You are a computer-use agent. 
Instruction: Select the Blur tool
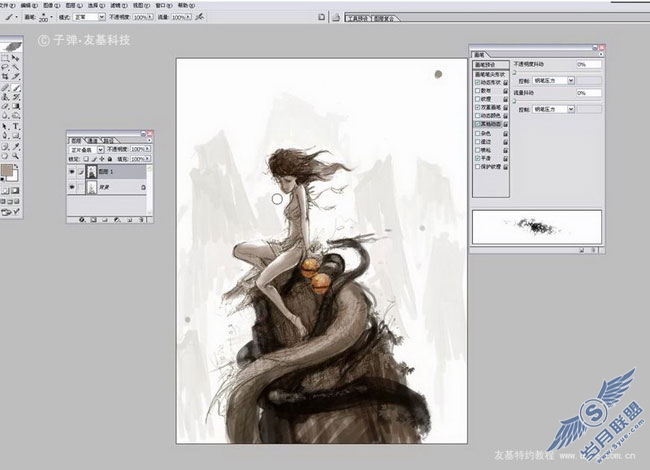(5, 116)
